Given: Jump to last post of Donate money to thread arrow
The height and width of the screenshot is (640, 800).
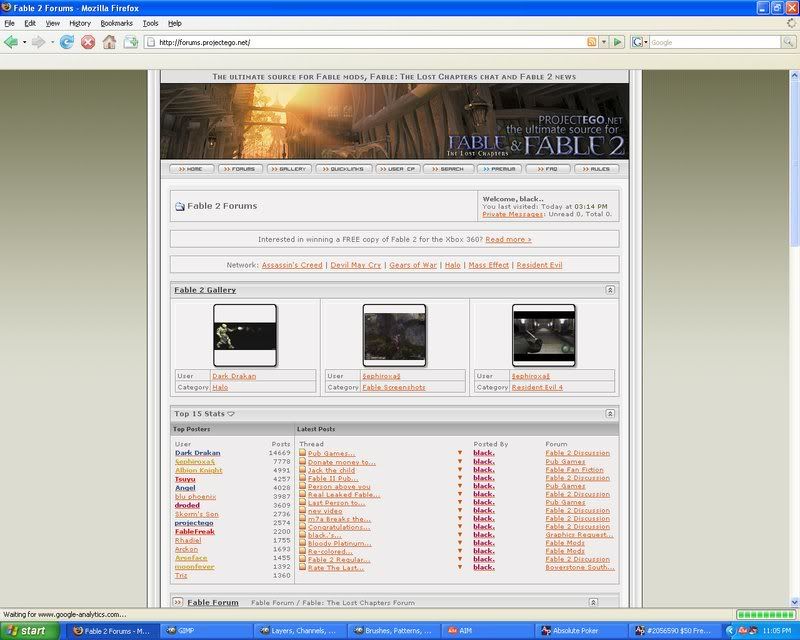Looking at the screenshot, I should pyautogui.click(x=460, y=461).
